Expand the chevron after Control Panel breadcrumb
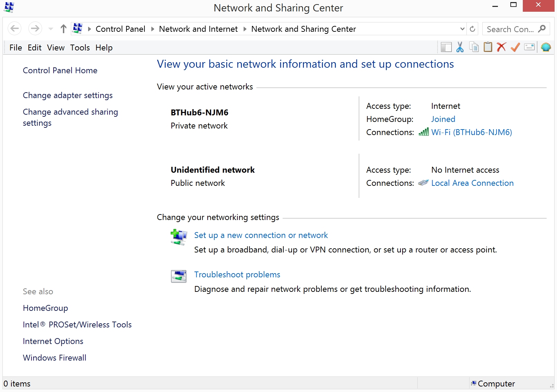 click(152, 29)
